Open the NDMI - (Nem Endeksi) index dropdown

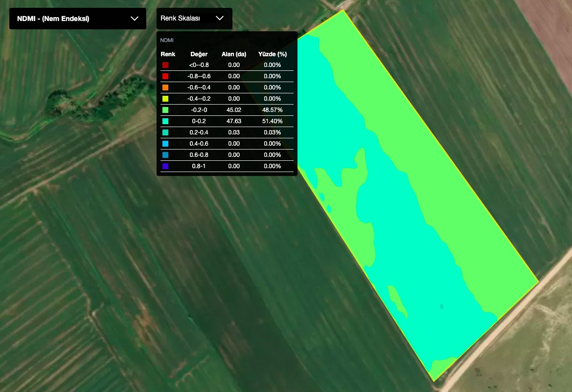[x=78, y=19]
